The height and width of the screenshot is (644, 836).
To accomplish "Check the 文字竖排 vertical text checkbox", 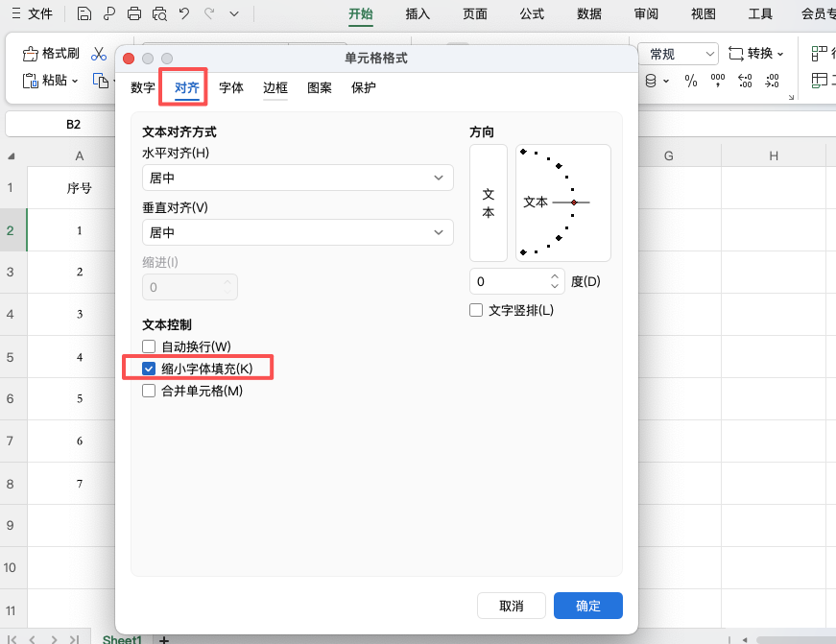I will click(x=475, y=309).
